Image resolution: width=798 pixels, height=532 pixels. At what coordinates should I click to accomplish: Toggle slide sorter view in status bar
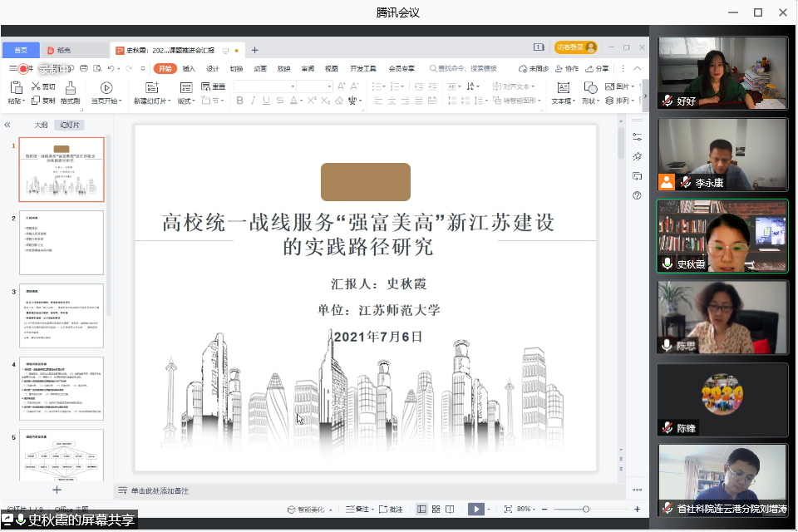click(436, 509)
